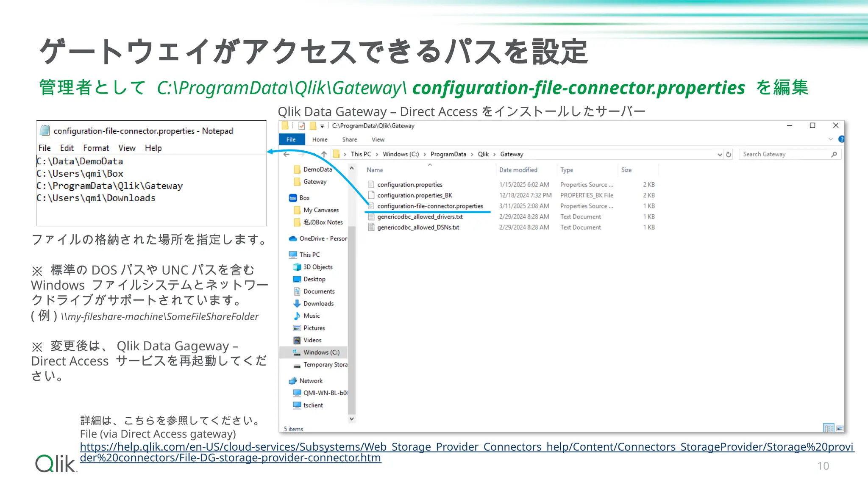The image size is (868, 488).
Task: Click the search magnifier icon
Action: (x=834, y=154)
